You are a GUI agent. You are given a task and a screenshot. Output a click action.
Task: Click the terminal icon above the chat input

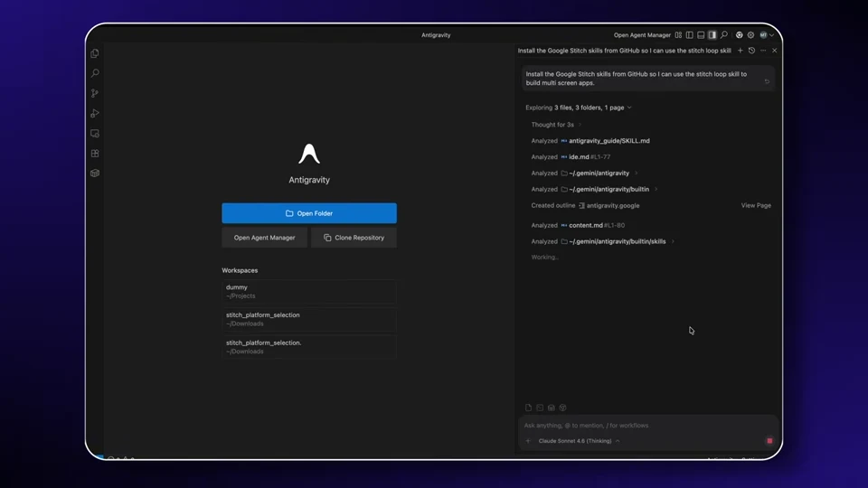(540, 408)
